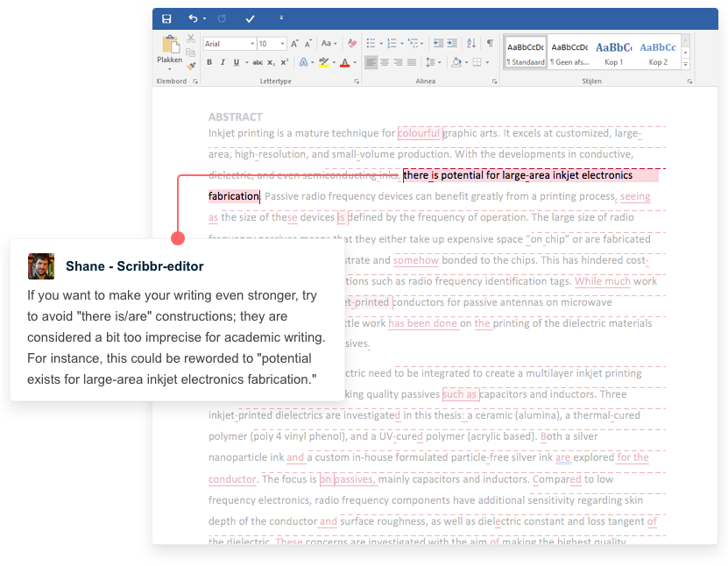The image size is (728, 566).
Task: Open Text Effects in the Lettertype group
Action: (302, 62)
